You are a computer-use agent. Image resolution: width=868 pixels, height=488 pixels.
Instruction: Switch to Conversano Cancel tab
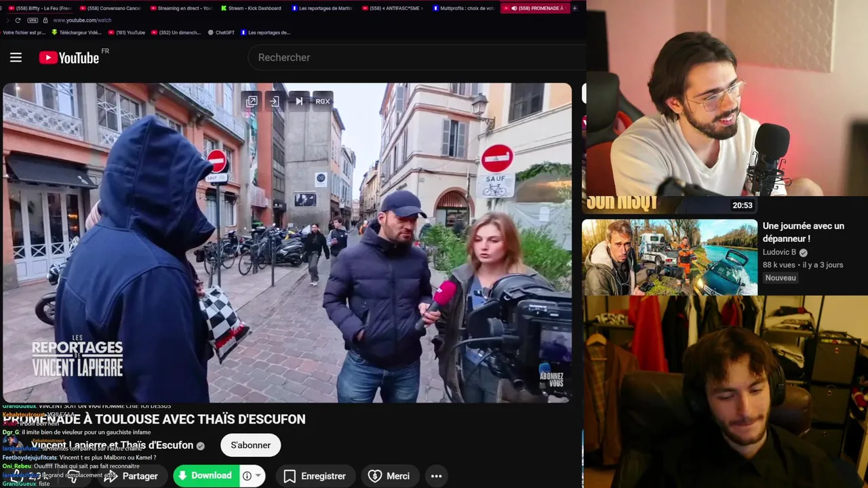[x=111, y=8]
